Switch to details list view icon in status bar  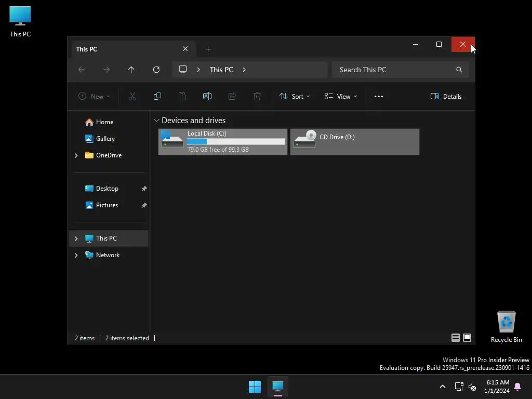456,338
